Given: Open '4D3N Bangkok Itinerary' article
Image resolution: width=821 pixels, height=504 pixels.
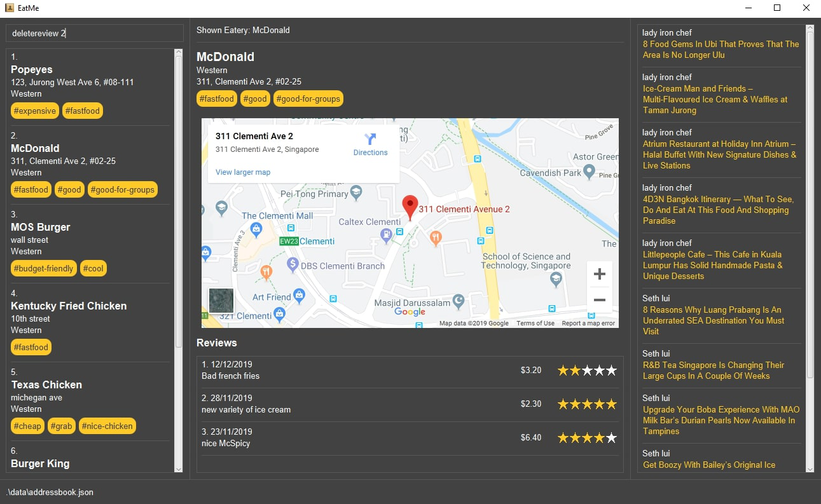Looking at the screenshot, I should [x=718, y=210].
